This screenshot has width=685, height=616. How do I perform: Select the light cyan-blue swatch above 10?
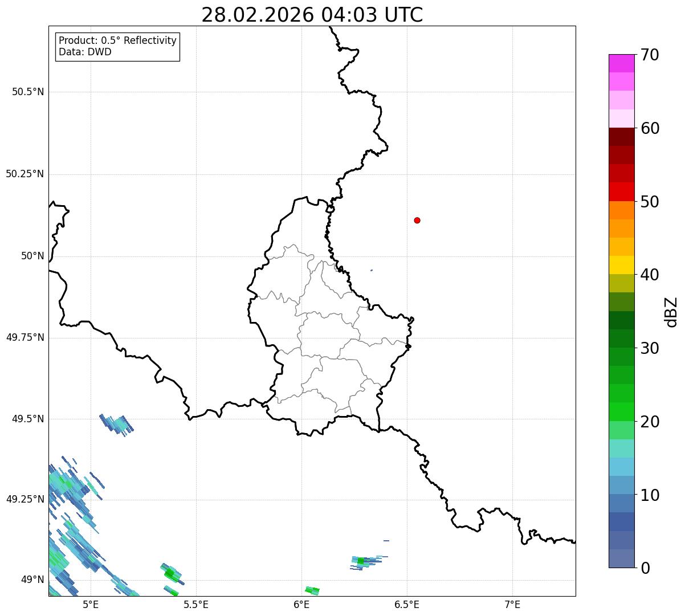pyautogui.click(x=621, y=467)
